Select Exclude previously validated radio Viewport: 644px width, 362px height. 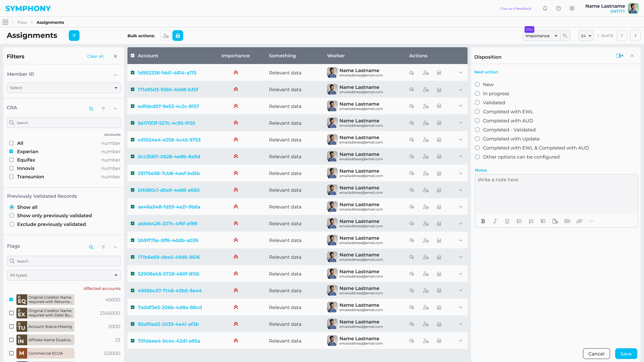[12, 224]
